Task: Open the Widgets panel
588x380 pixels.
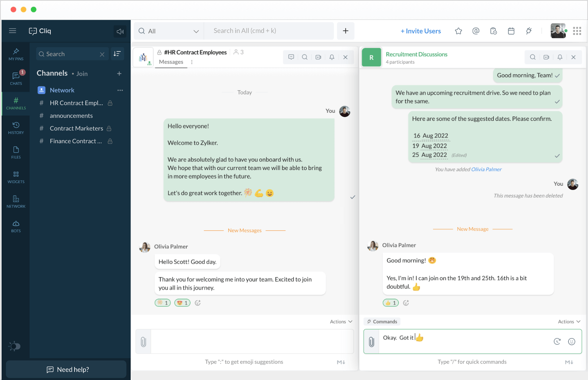Action: (16, 177)
